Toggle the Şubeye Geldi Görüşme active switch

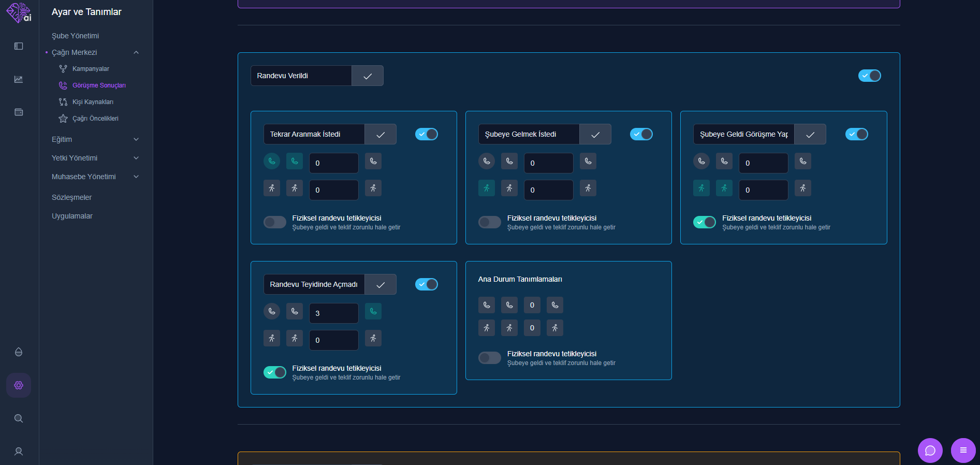click(857, 134)
